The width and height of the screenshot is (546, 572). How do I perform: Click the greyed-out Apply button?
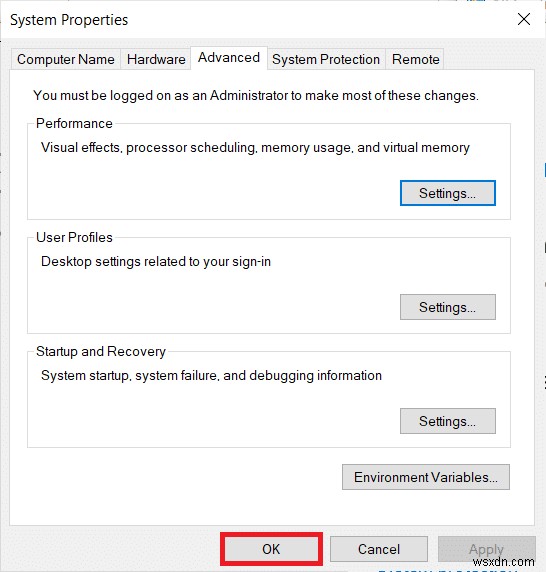click(487, 549)
